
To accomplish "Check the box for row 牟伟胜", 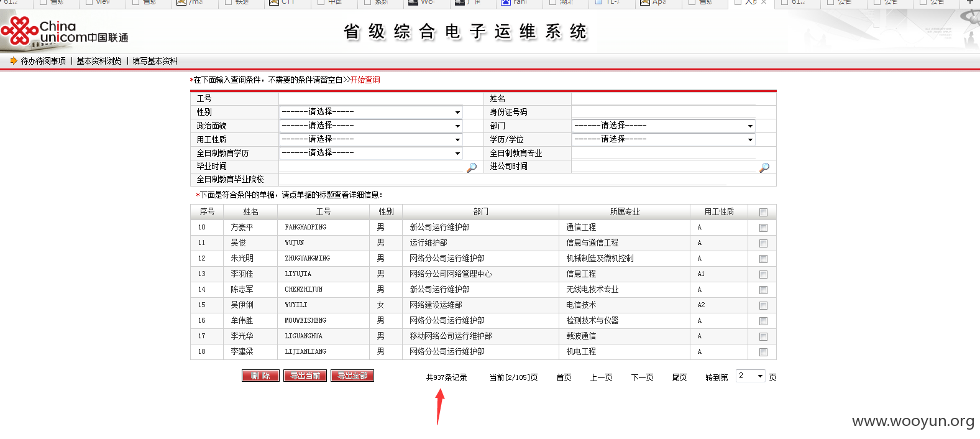I will click(763, 321).
